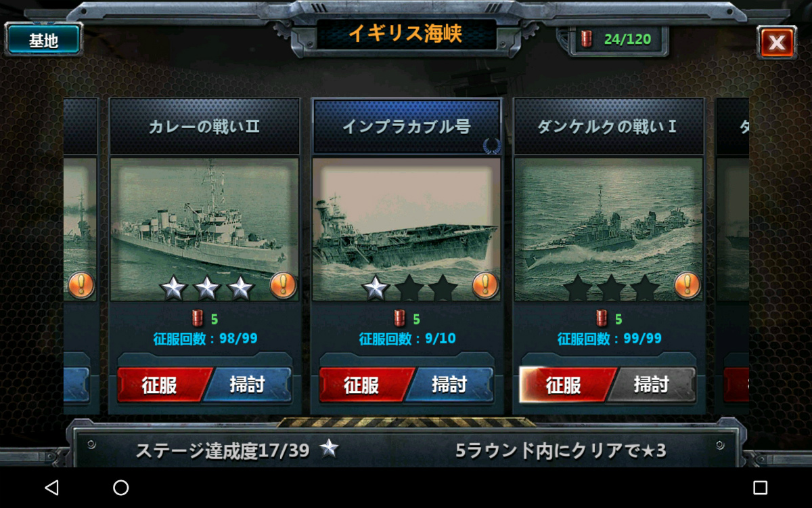The image size is (812, 508).
Task: Start 掃討 sweep on カレーの戦いII
Action: click(248, 385)
